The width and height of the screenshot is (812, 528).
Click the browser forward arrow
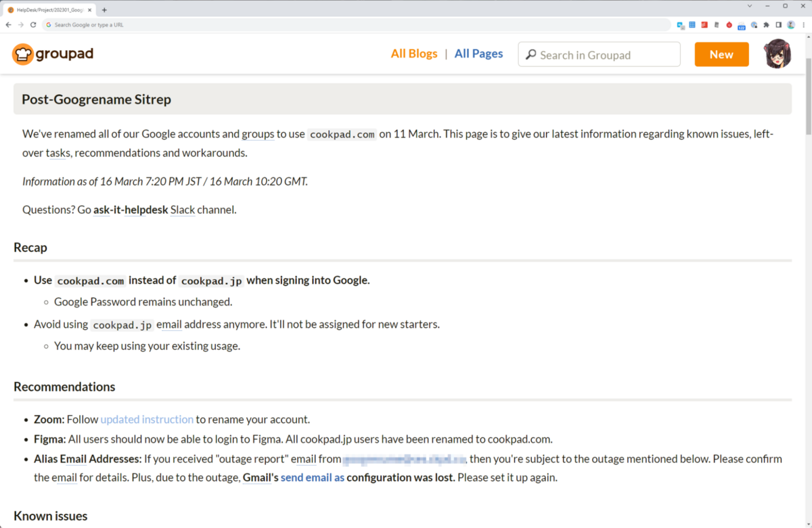click(20, 24)
